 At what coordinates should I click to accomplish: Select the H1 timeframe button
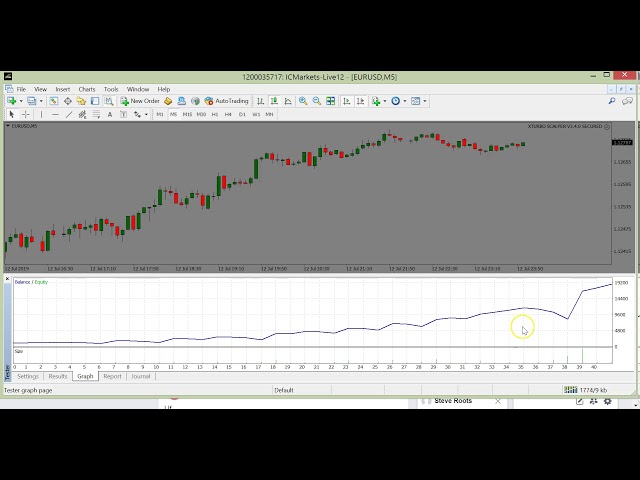(x=215, y=114)
